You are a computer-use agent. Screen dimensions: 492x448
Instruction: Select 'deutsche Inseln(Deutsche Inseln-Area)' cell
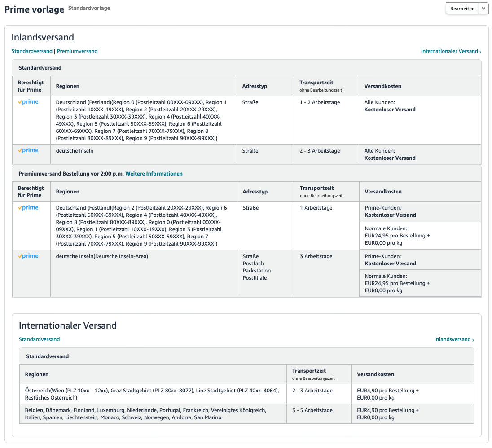[144, 273]
